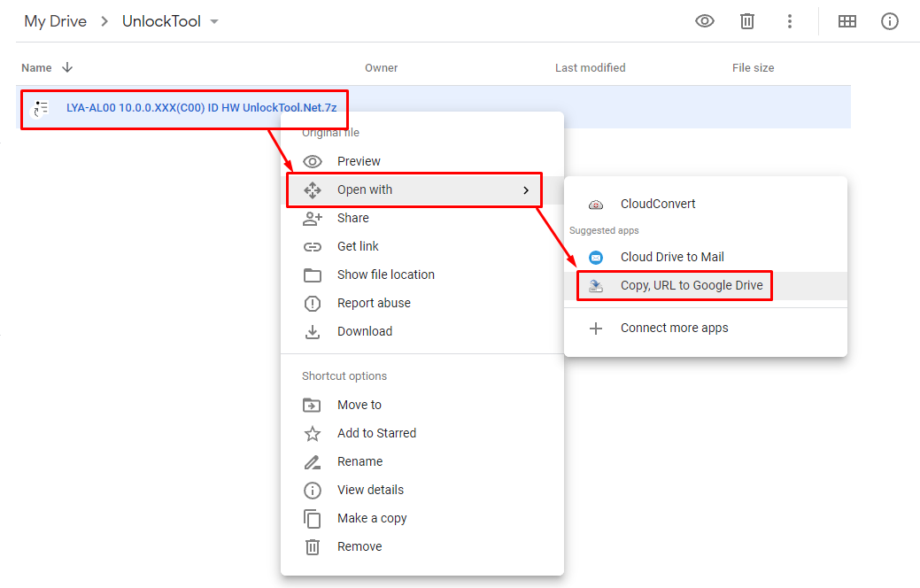Select Show file location
This screenshot has height=588, width=920.
(421, 275)
